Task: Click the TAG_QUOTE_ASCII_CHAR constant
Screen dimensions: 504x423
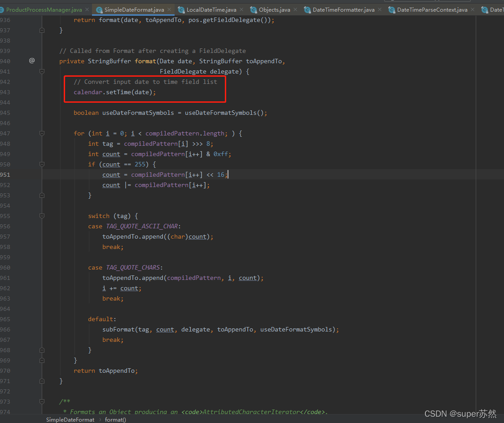Action: tap(142, 226)
